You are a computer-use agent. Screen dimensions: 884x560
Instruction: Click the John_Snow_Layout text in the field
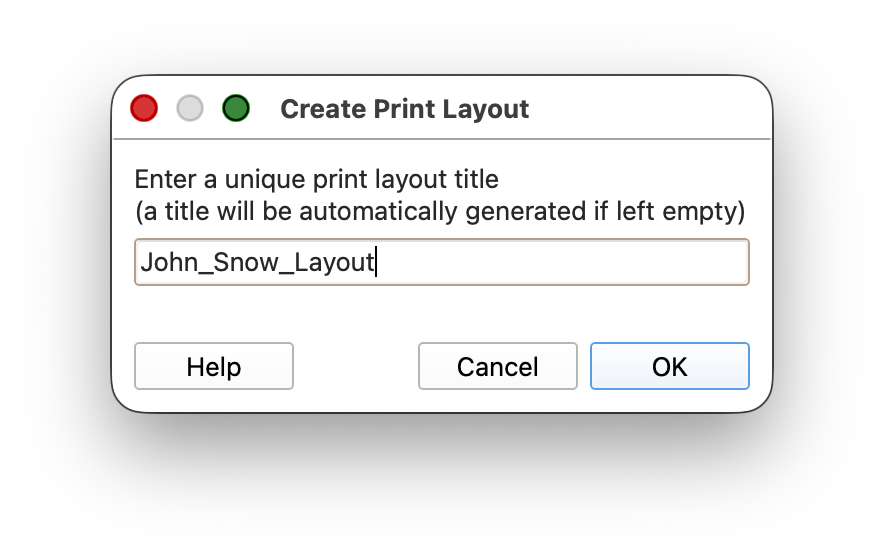[x=257, y=263]
